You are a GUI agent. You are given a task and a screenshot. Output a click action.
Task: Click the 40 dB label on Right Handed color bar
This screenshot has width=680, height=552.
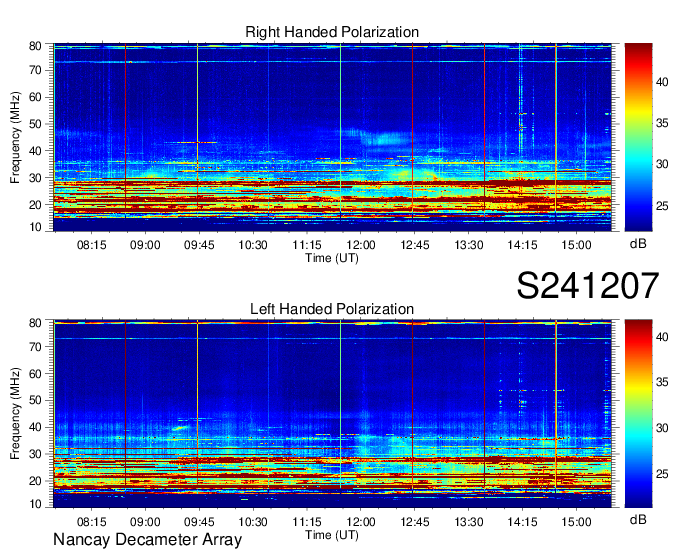click(x=662, y=82)
